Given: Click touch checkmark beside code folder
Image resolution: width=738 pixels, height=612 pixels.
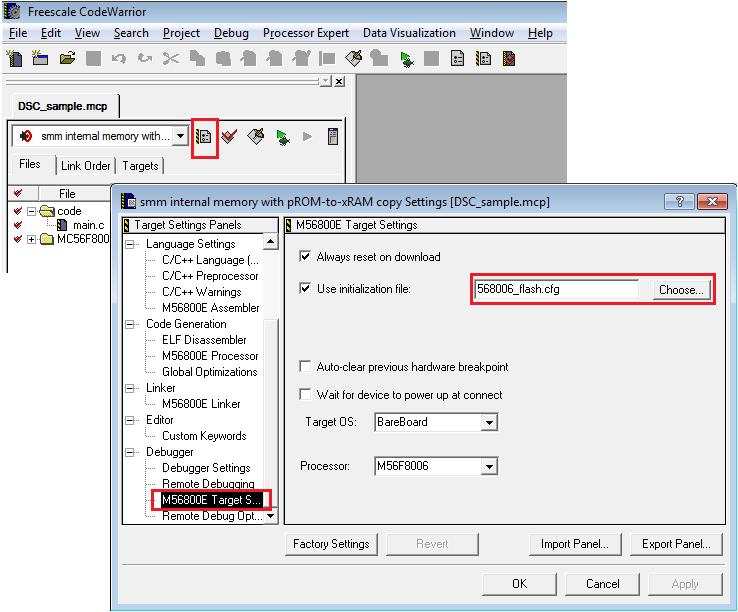Looking at the screenshot, I should click(18, 211).
